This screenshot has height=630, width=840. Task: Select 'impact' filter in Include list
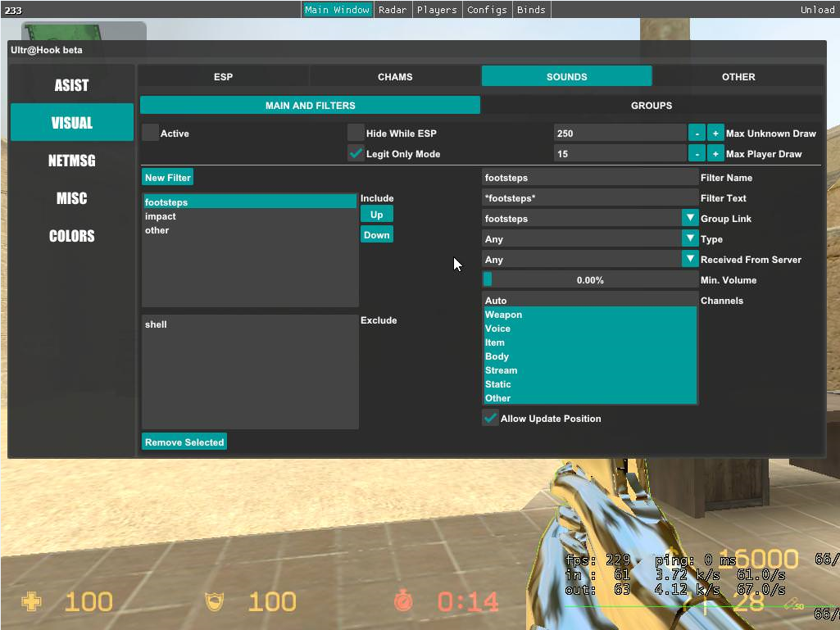(x=250, y=216)
